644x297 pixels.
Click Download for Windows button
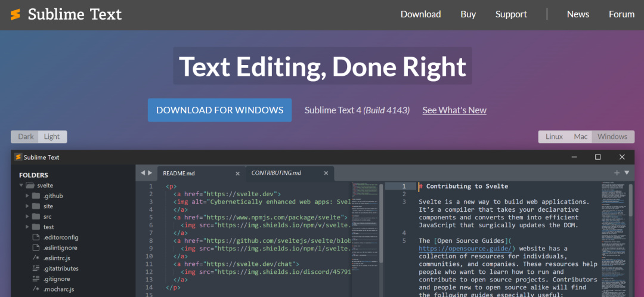219,110
